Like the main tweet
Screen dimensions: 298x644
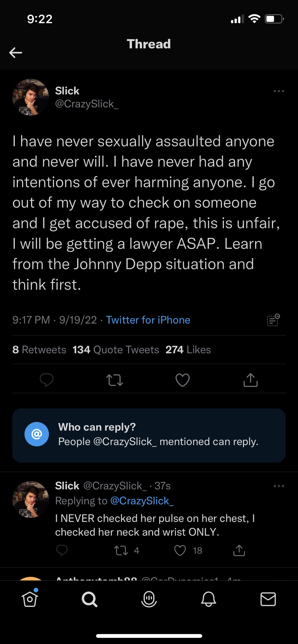click(183, 380)
